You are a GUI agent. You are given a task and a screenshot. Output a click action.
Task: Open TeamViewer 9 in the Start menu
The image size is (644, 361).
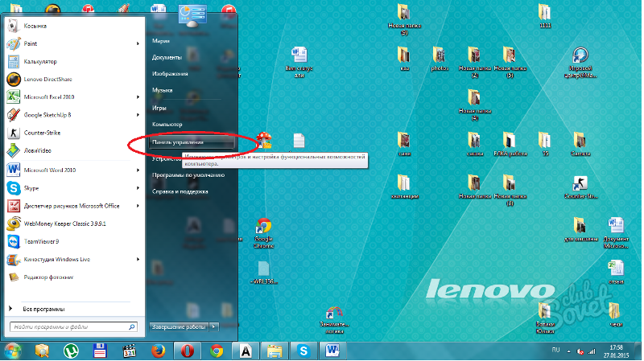pos(44,241)
